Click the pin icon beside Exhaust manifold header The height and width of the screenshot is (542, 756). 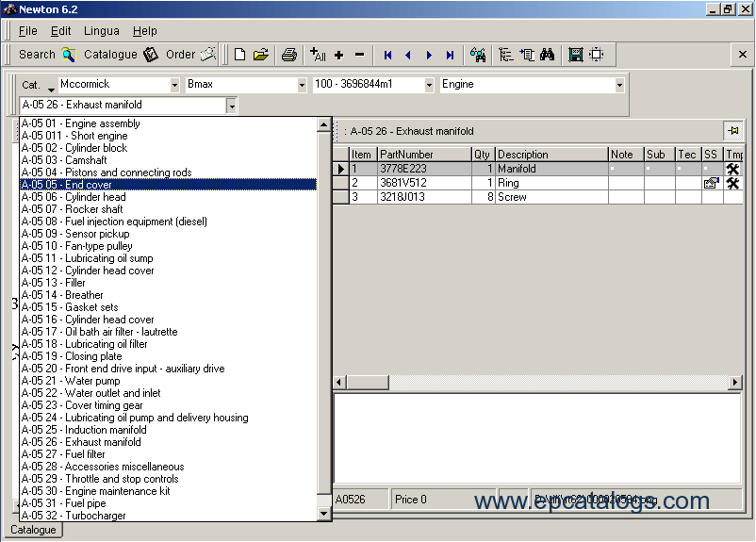tap(732, 131)
